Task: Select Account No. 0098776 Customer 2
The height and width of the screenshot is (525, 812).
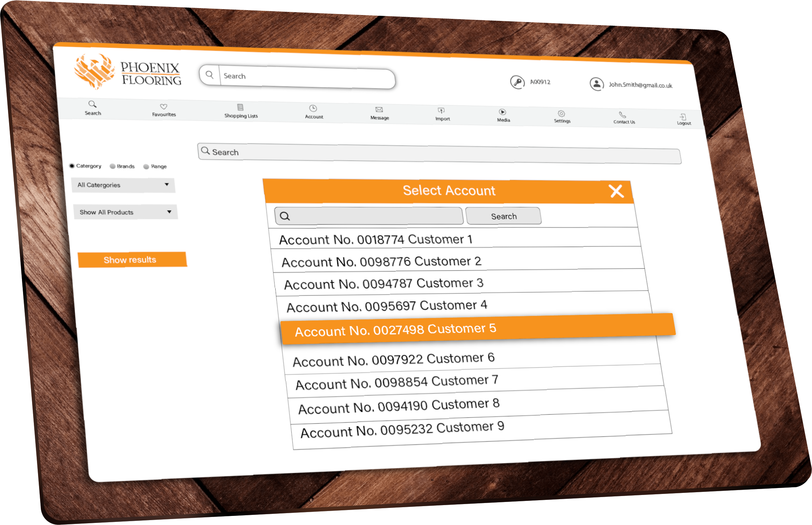Action: (381, 262)
